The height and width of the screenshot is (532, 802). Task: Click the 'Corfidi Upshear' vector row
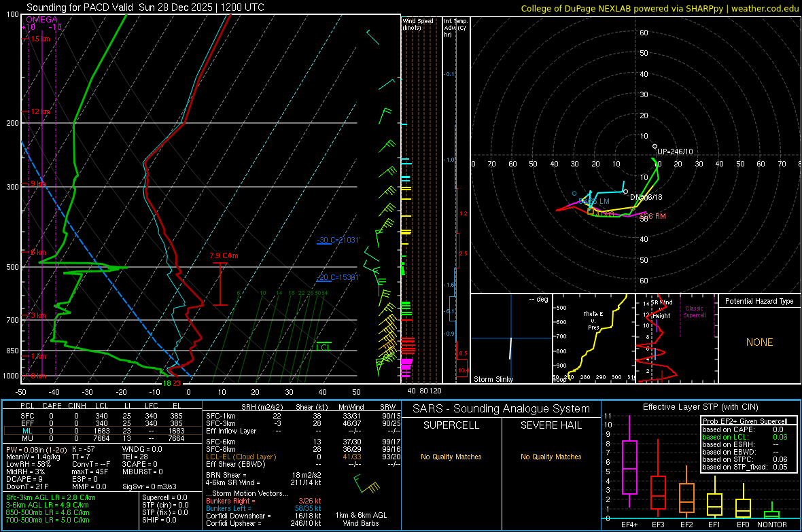[x=264, y=523]
